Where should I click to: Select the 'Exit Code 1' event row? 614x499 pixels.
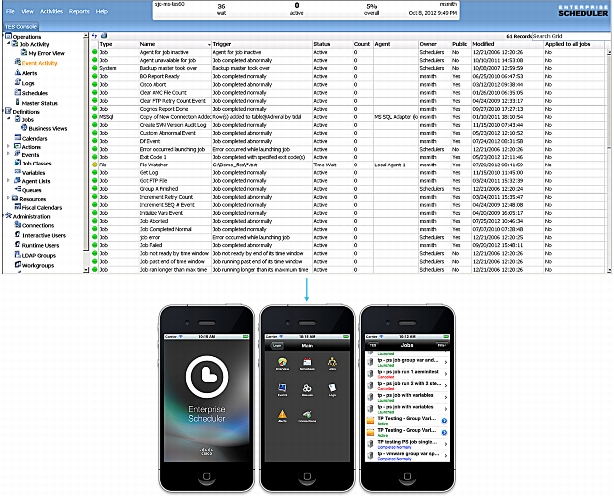tap(349, 157)
